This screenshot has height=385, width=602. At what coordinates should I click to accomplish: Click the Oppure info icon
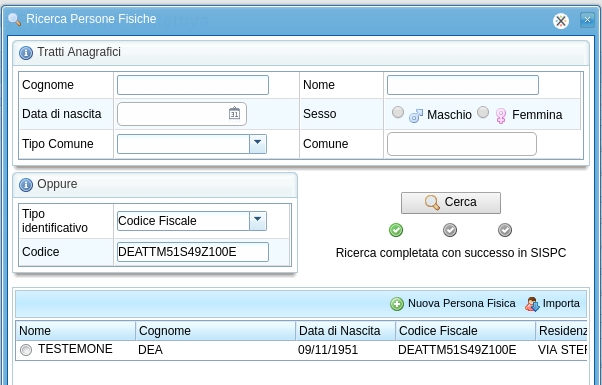coord(26,185)
